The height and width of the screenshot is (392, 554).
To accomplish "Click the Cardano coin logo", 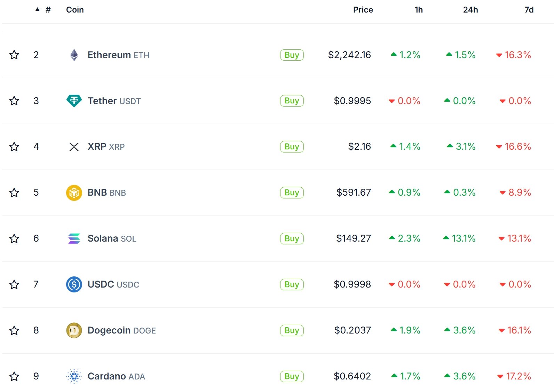I will point(74,376).
